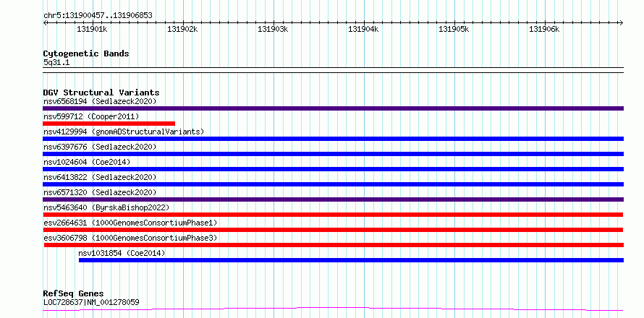Click the blue bar for nsv6413822

coord(333,184)
